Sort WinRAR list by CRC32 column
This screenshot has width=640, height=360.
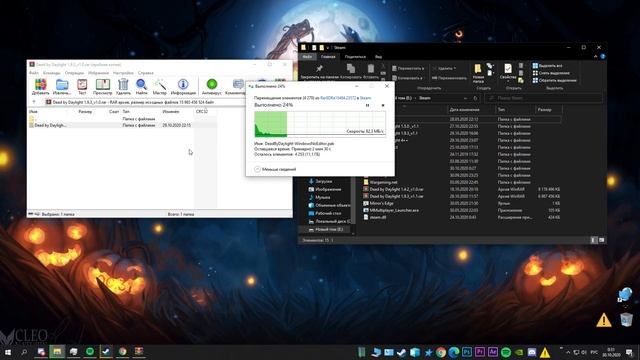[x=202, y=111]
